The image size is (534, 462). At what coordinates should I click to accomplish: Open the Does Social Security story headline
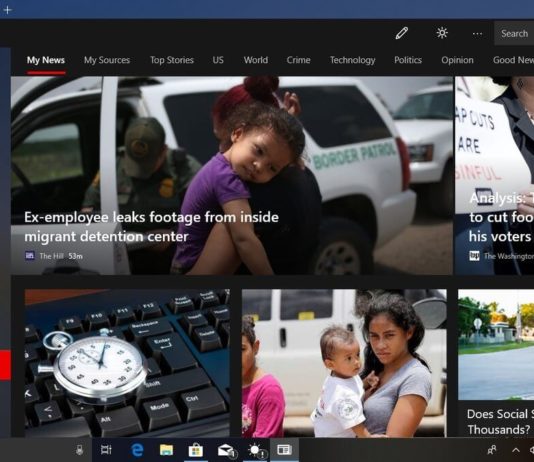coord(500,422)
